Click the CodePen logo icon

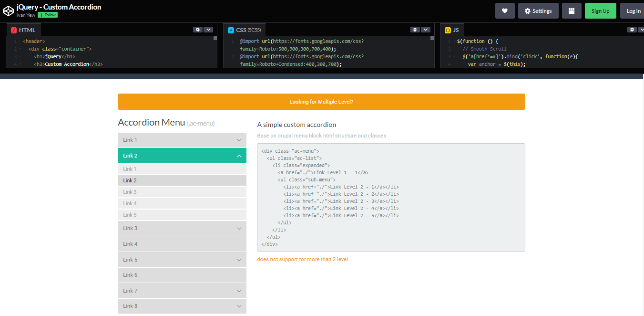(8, 10)
